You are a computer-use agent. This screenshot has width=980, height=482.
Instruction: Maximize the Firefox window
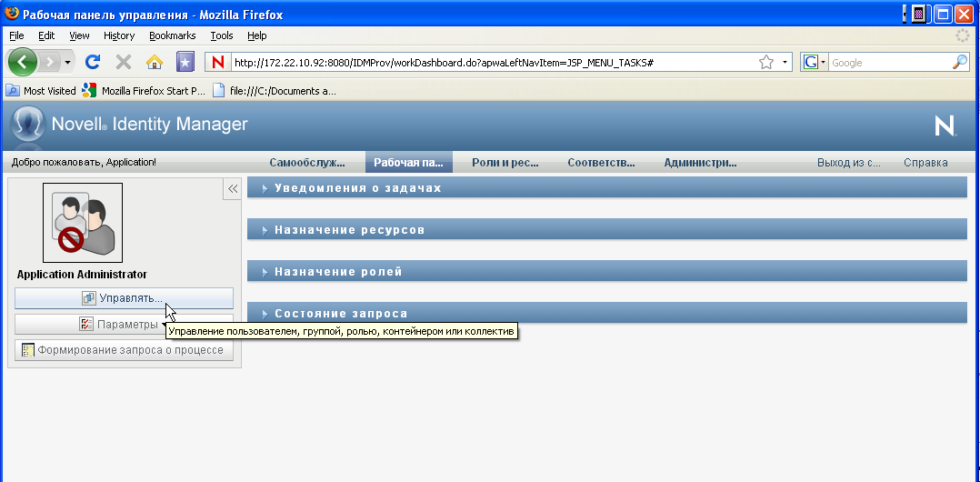click(944, 14)
